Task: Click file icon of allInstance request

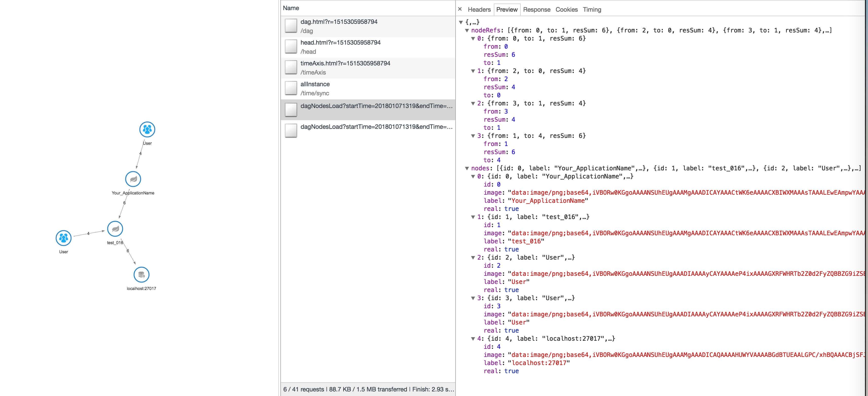Action: tap(291, 88)
